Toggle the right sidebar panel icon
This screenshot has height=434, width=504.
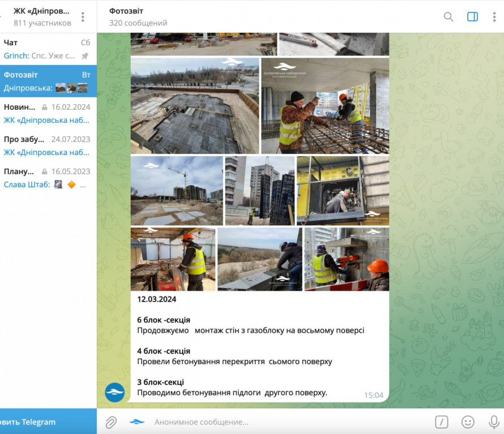coord(472,17)
